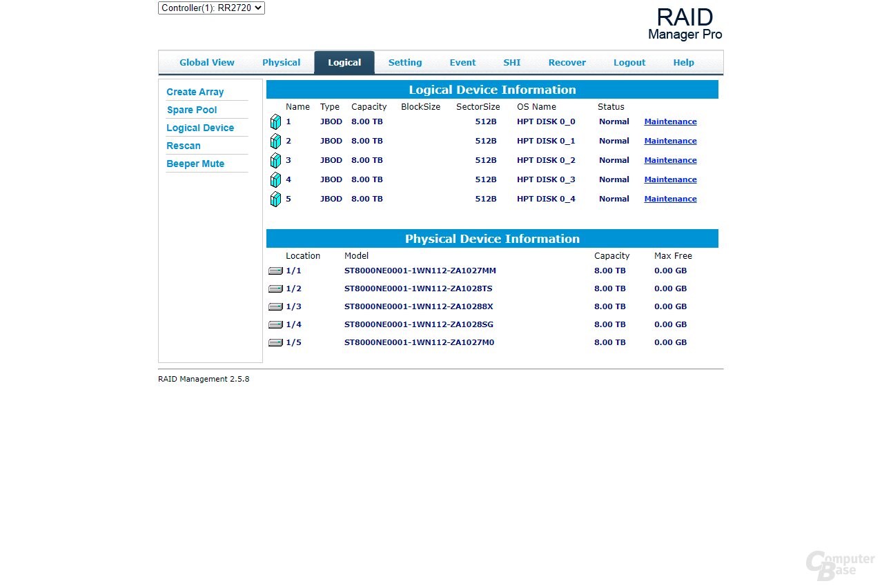This screenshot has height=588, width=882.
Task: Click the disk icon at location 1/1
Action: tap(275, 271)
